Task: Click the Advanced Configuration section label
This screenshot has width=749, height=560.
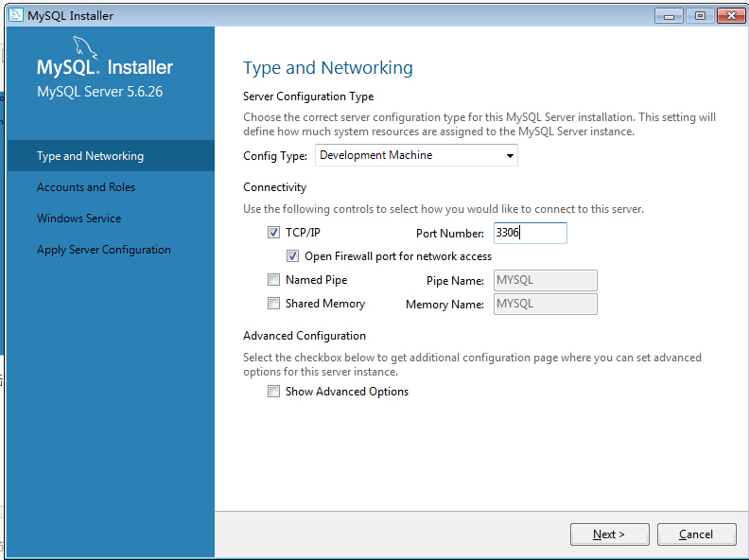Action: (305, 336)
